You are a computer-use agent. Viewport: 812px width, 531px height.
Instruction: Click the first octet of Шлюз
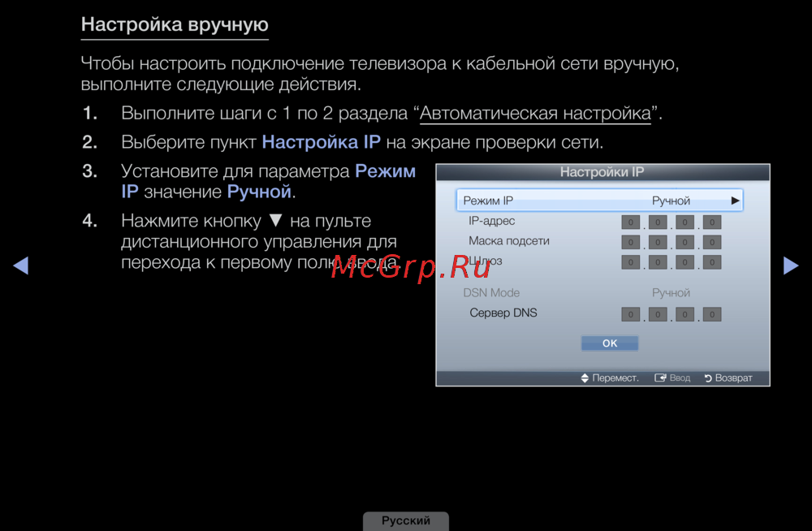coord(631,262)
